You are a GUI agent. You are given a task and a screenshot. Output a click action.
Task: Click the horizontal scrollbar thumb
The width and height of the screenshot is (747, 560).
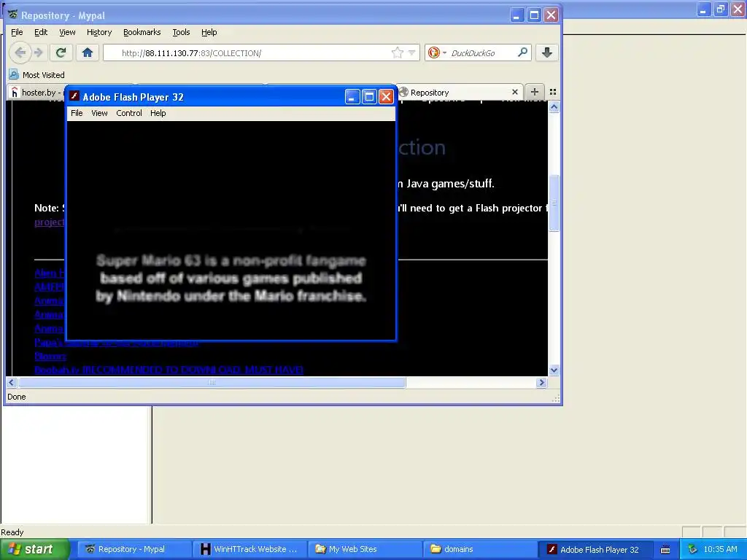click(212, 382)
